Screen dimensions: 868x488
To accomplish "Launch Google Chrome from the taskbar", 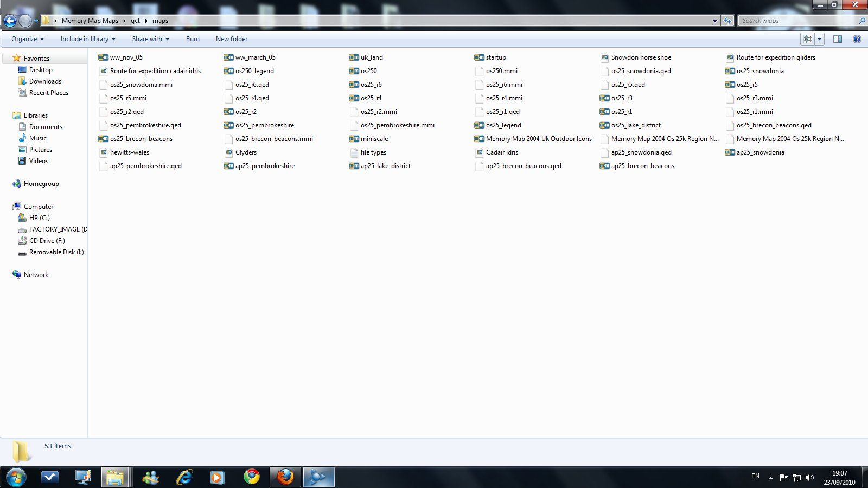I will tap(251, 477).
